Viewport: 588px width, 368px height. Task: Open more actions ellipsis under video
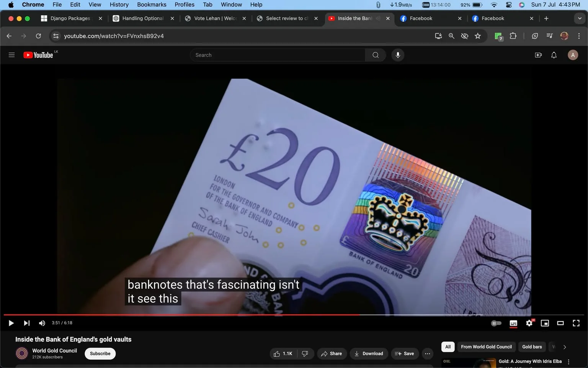pos(427,353)
